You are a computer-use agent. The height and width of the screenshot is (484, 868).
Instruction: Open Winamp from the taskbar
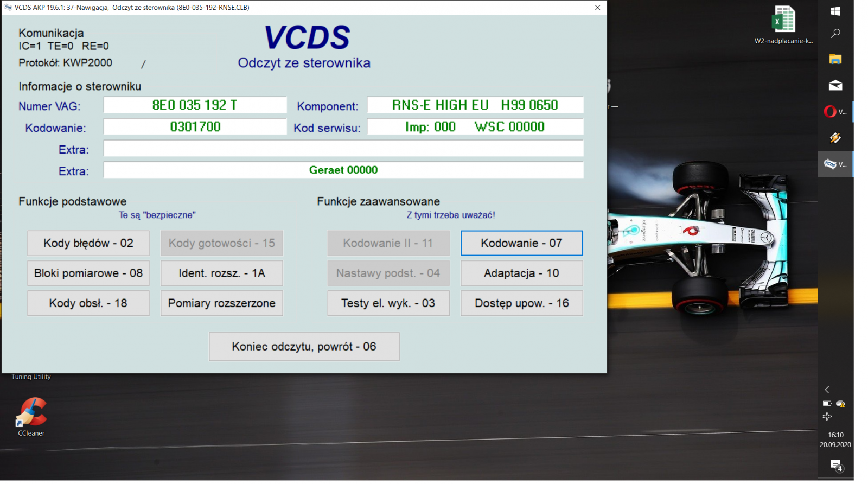click(x=835, y=138)
